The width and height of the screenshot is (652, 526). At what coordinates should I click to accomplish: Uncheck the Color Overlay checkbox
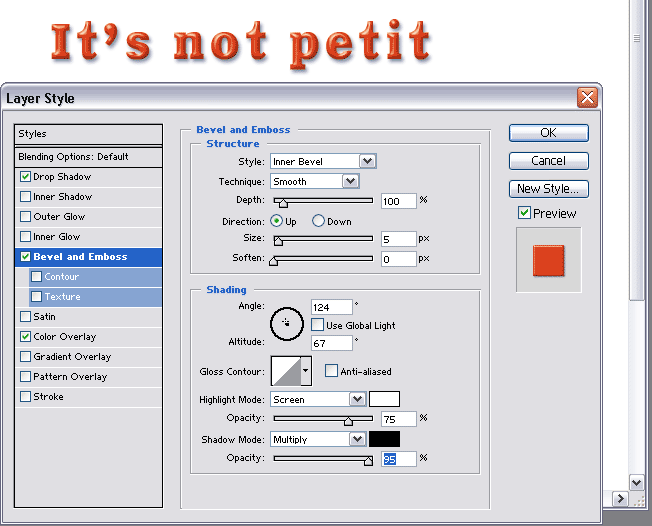click(x=25, y=336)
